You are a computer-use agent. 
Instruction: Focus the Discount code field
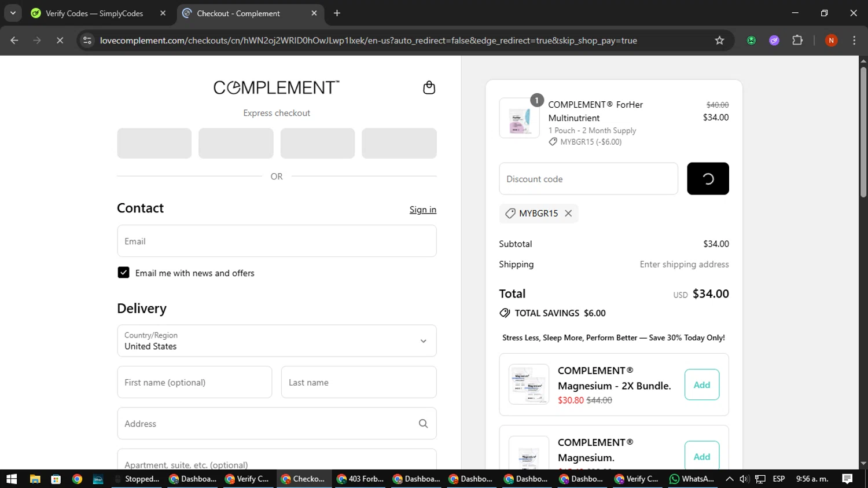coord(589,179)
